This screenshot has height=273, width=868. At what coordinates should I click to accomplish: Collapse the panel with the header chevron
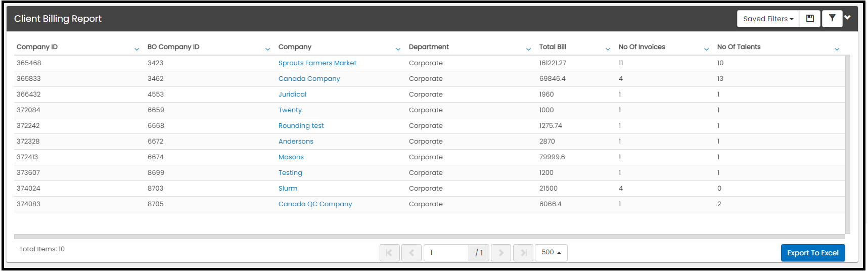tap(848, 18)
